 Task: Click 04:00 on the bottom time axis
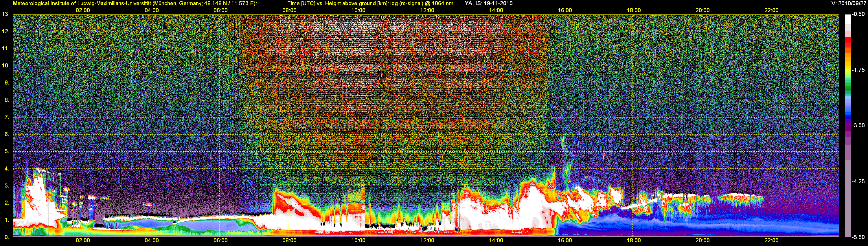(152, 240)
